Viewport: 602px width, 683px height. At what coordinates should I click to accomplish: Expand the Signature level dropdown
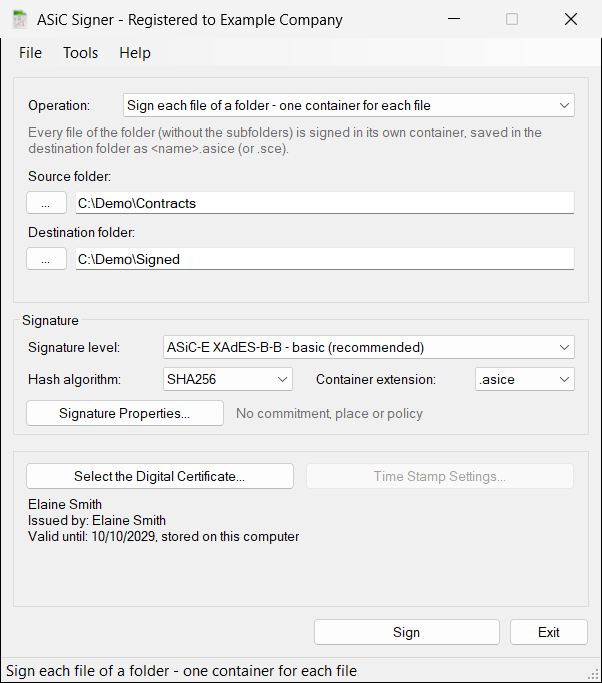369,347
